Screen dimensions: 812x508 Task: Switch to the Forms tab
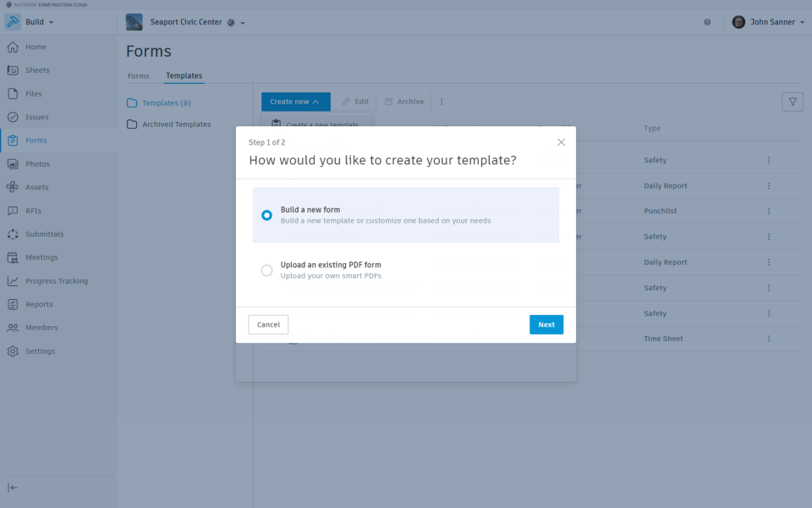[138, 75]
